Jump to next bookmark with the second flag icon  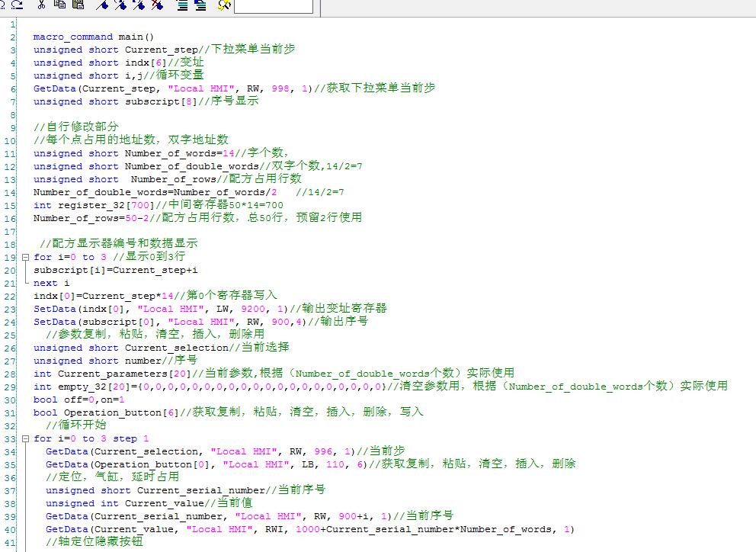pos(120,5)
